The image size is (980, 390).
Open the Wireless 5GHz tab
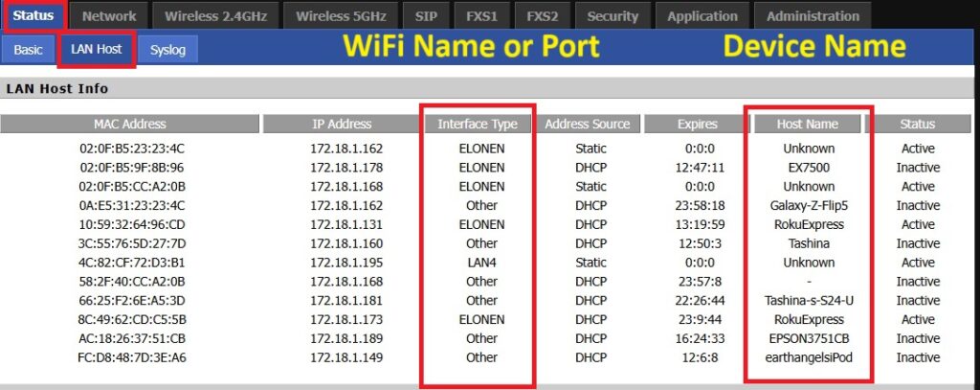[343, 15]
